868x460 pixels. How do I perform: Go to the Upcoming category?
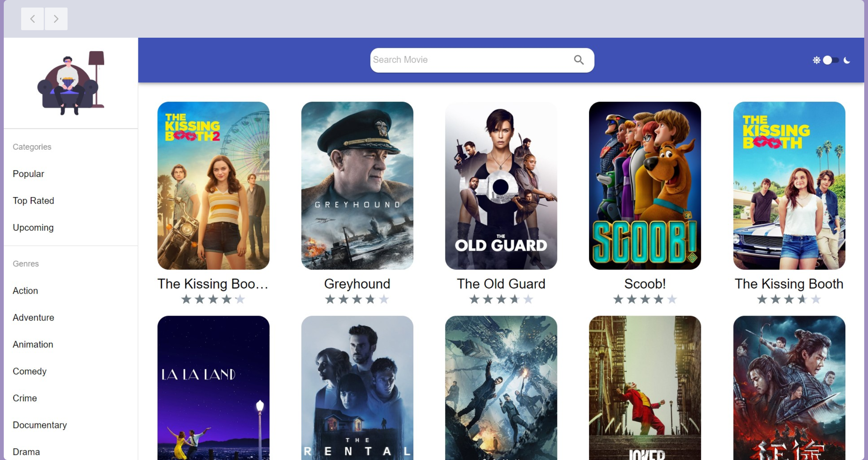pos(33,227)
